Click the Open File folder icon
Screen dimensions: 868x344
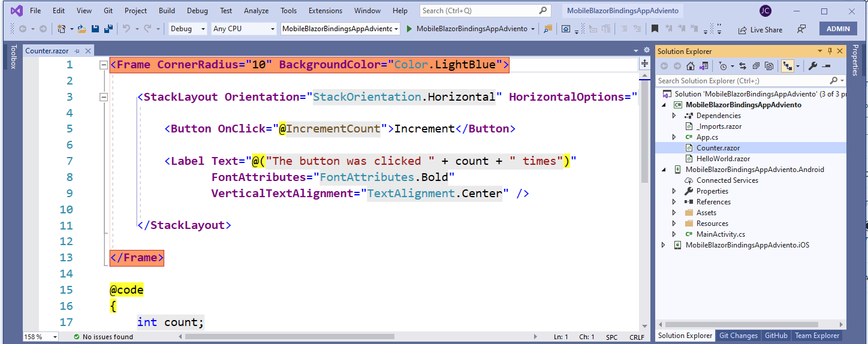[82, 29]
